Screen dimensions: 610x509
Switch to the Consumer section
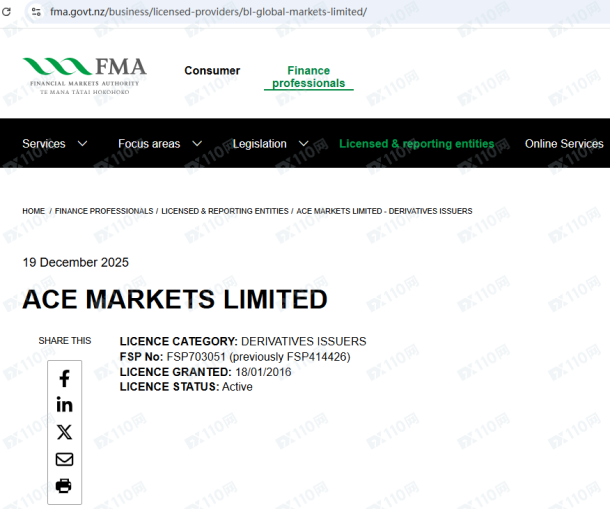click(212, 70)
